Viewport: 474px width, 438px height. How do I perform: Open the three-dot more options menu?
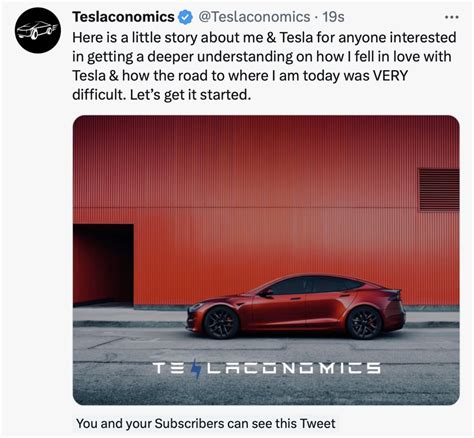tap(452, 17)
